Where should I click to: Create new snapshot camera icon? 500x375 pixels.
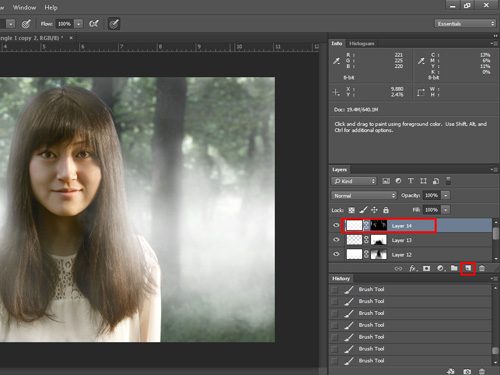pyautogui.click(x=467, y=371)
